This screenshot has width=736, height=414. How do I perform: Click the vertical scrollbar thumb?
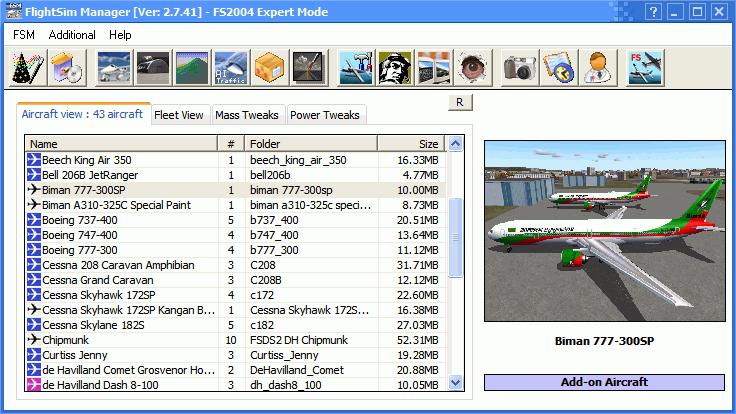coord(455,238)
